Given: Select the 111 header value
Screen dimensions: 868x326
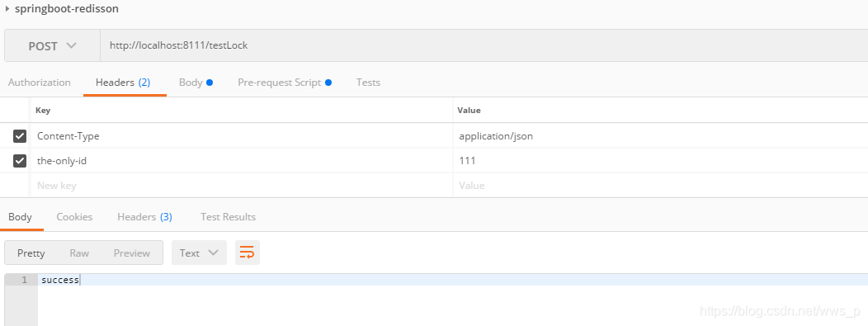Looking at the screenshot, I should click(x=660, y=161).
